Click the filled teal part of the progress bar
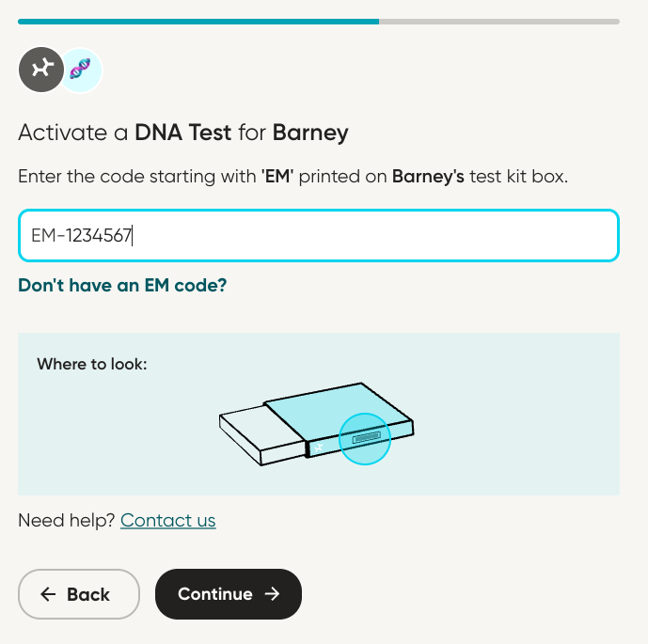Viewport: 648px width, 644px height. 198,21
